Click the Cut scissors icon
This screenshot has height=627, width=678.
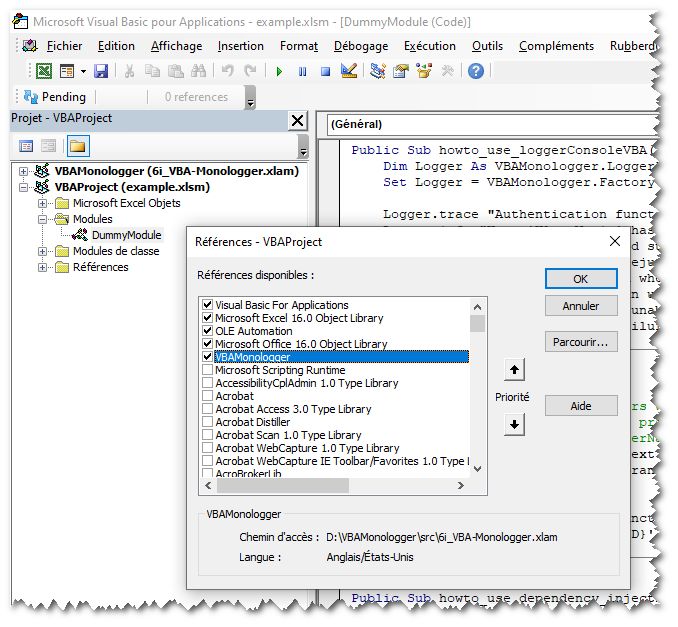point(129,71)
